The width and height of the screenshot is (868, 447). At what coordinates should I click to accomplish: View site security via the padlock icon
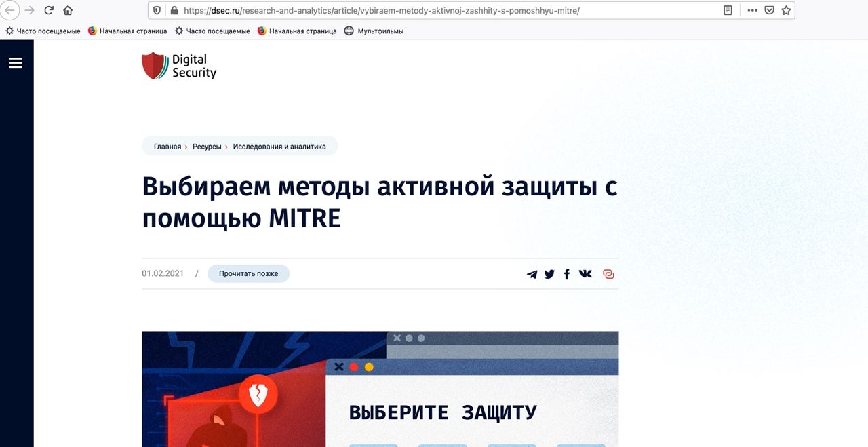pyautogui.click(x=174, y=10)
